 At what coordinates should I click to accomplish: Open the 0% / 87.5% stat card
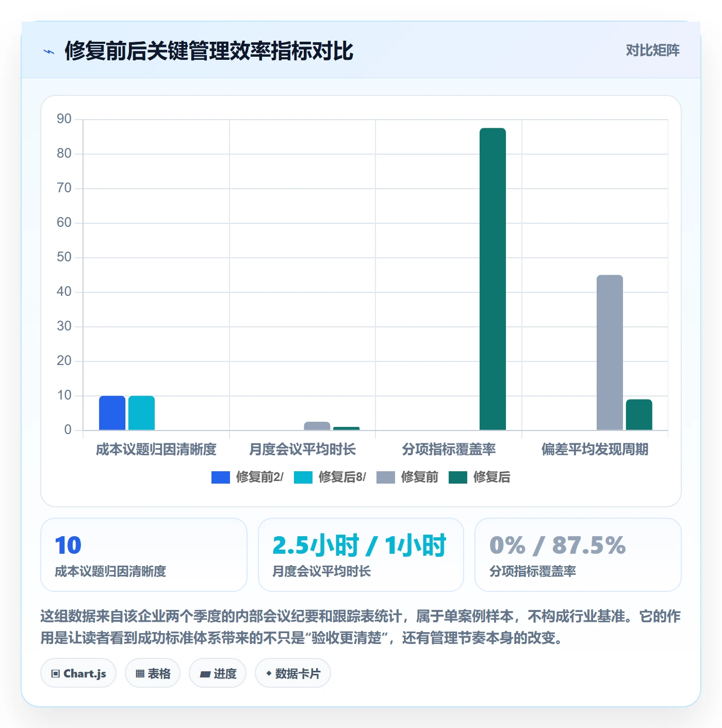click(578, 555)
